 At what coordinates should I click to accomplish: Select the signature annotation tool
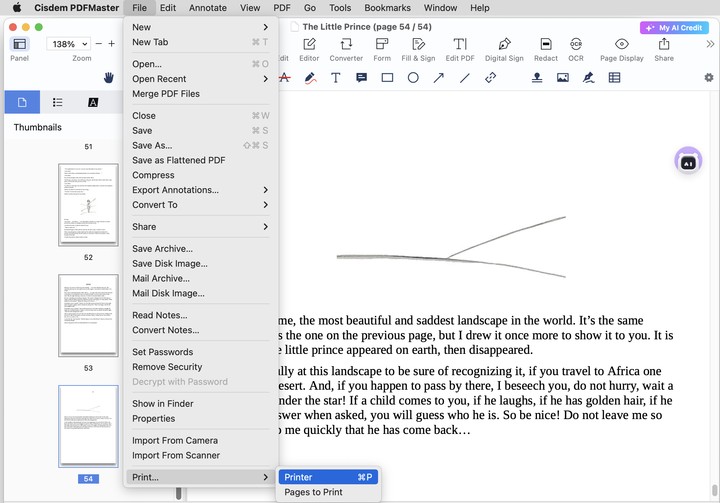(588, 78)
